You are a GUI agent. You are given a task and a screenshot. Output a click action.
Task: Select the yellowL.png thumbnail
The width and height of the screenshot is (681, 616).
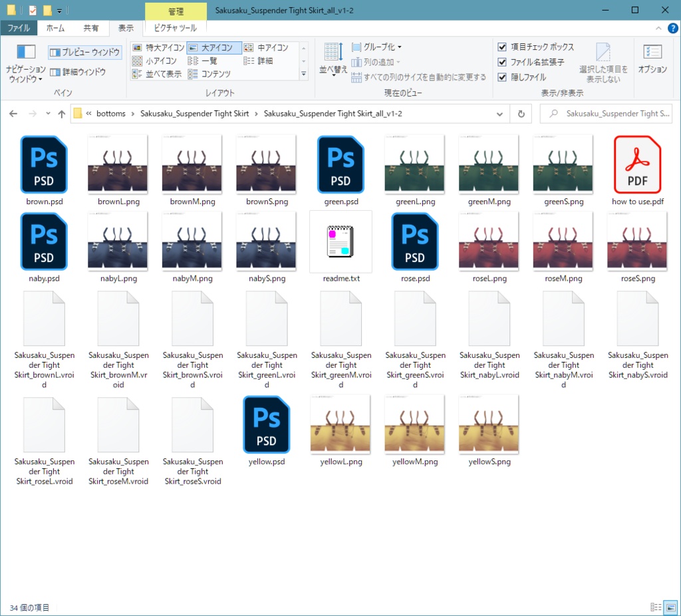[340, 424]
